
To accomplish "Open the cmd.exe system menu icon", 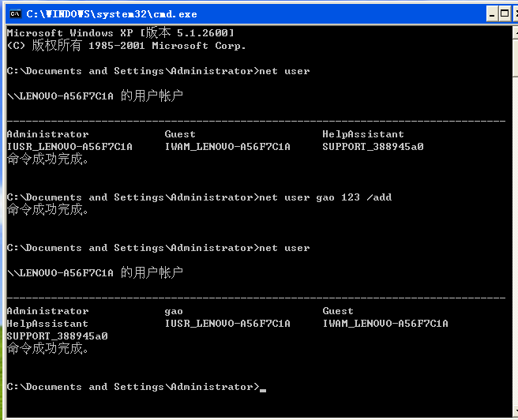I will coord(16,14).
